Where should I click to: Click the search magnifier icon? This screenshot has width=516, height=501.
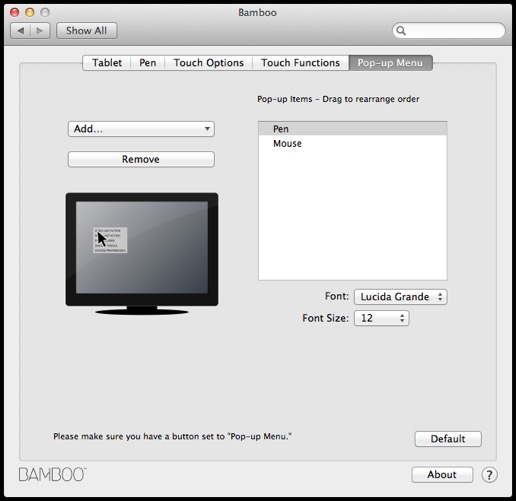click(x=401, y=31)
